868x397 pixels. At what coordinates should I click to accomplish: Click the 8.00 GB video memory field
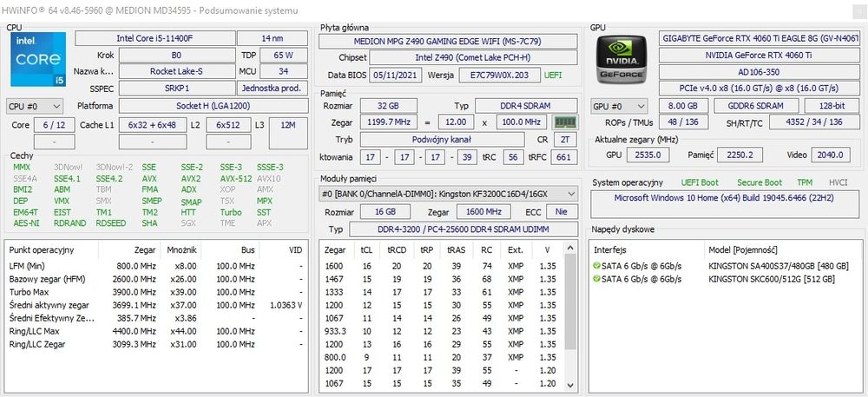684,106
